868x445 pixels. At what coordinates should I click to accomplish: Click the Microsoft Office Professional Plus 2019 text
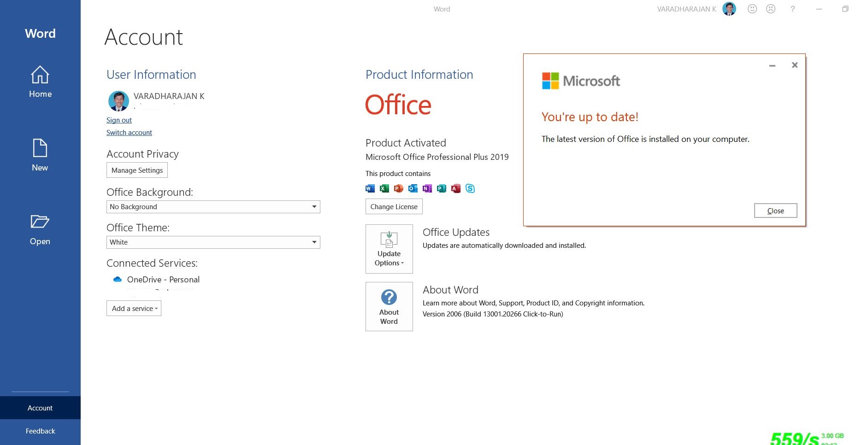coord(437,157)
